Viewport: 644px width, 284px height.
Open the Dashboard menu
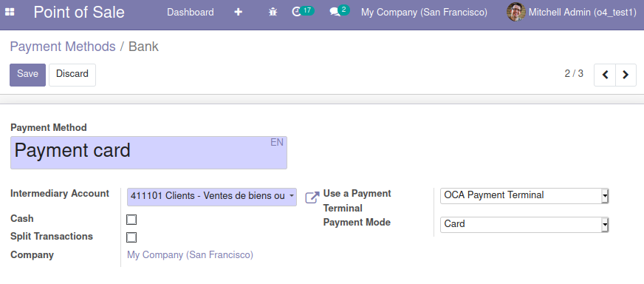coord(190,13)
